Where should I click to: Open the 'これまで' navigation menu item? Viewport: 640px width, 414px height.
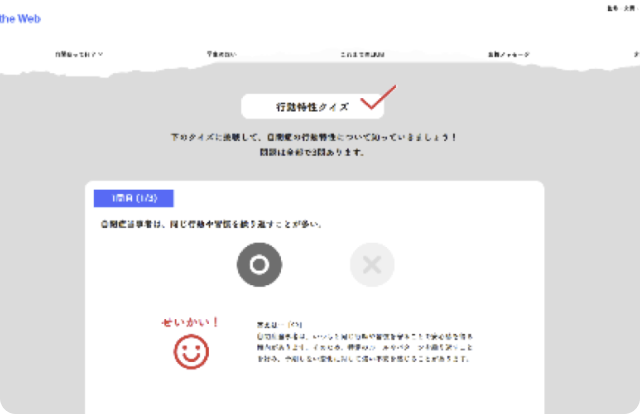click(x=362, y=54)
